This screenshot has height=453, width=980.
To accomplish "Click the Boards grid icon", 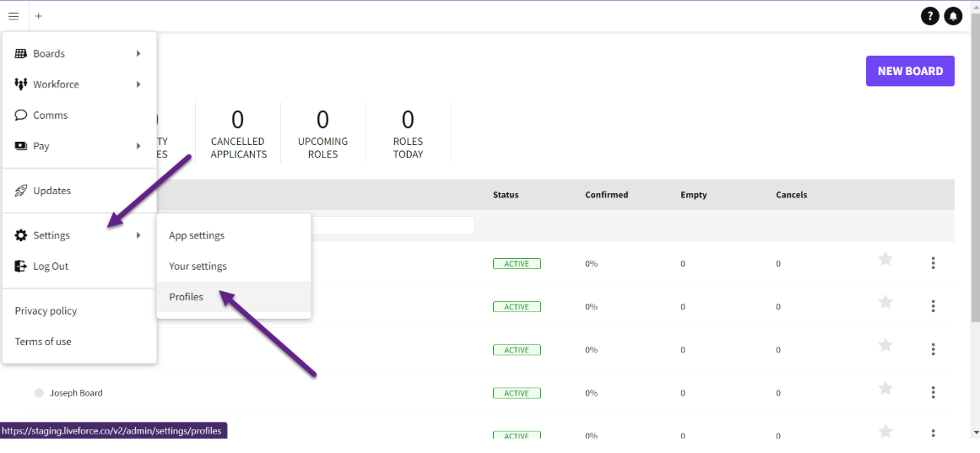I will point(20,54).
